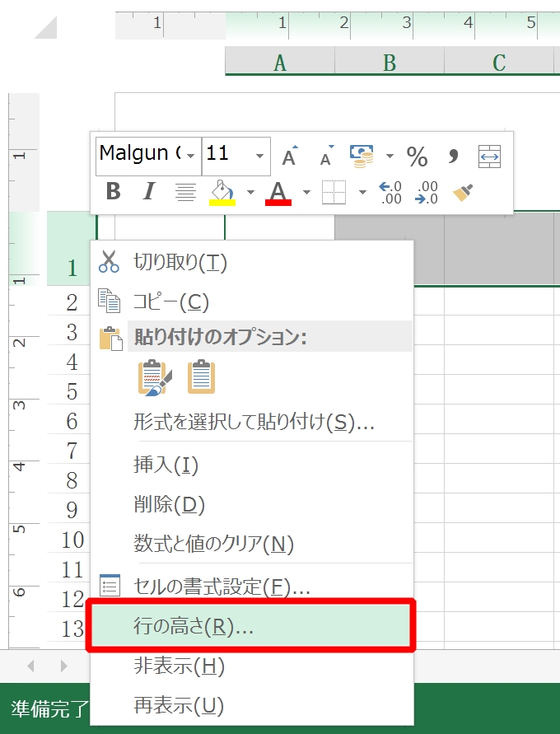Select column B header
The image size is (560, 734).
click(390, 63)
